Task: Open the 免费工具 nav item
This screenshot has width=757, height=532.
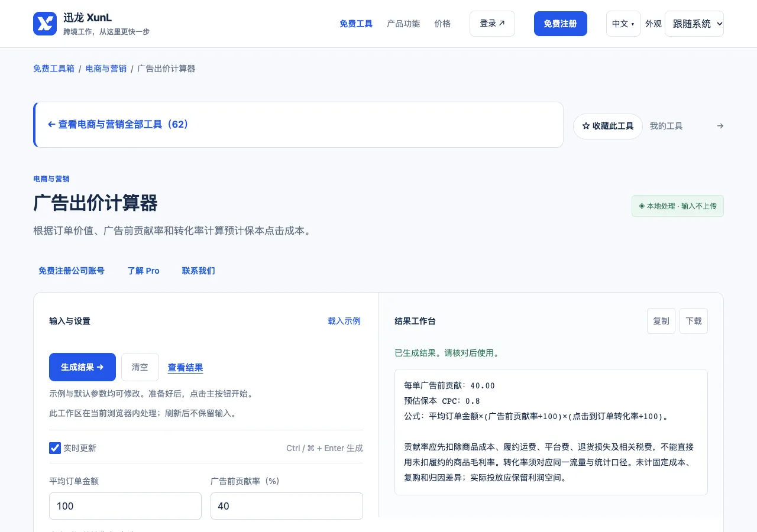Action: (356, 24)
